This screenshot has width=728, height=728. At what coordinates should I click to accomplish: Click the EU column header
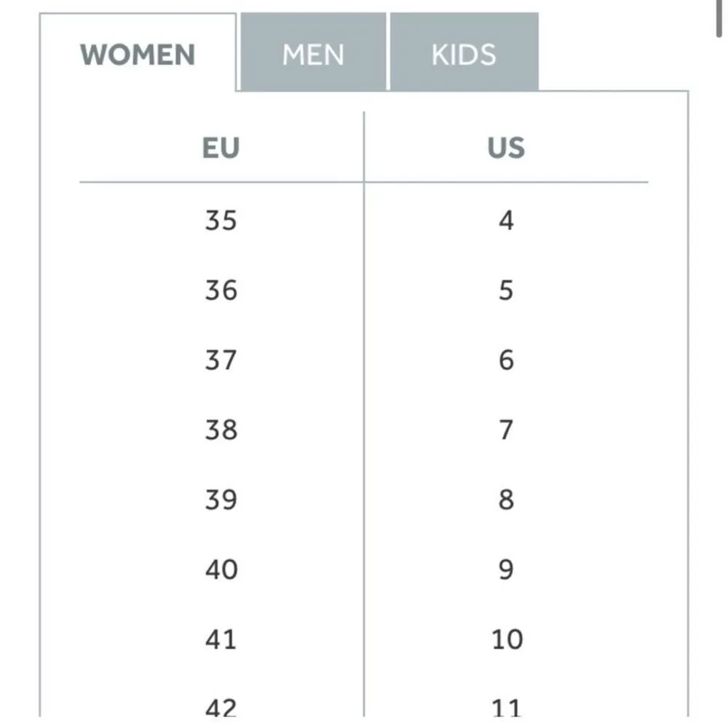221,148
